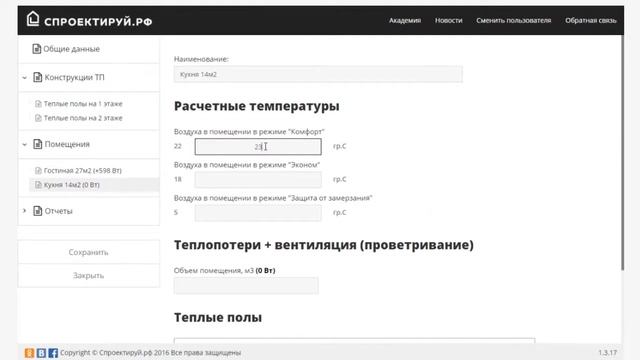Click the СПРОЕКТИРУЙ.РФ site title
This screenshot has width=640, height=360.
(x=98, y=22)
